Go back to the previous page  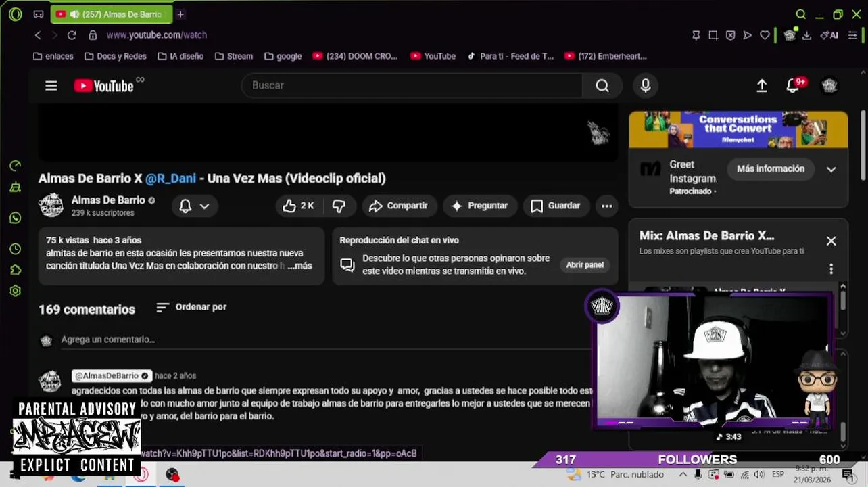tap(38, 35)
